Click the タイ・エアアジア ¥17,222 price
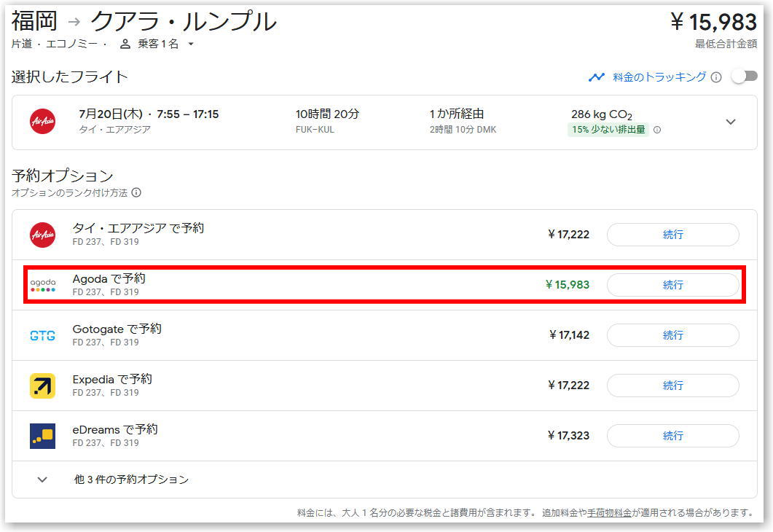 click(568, 234)
